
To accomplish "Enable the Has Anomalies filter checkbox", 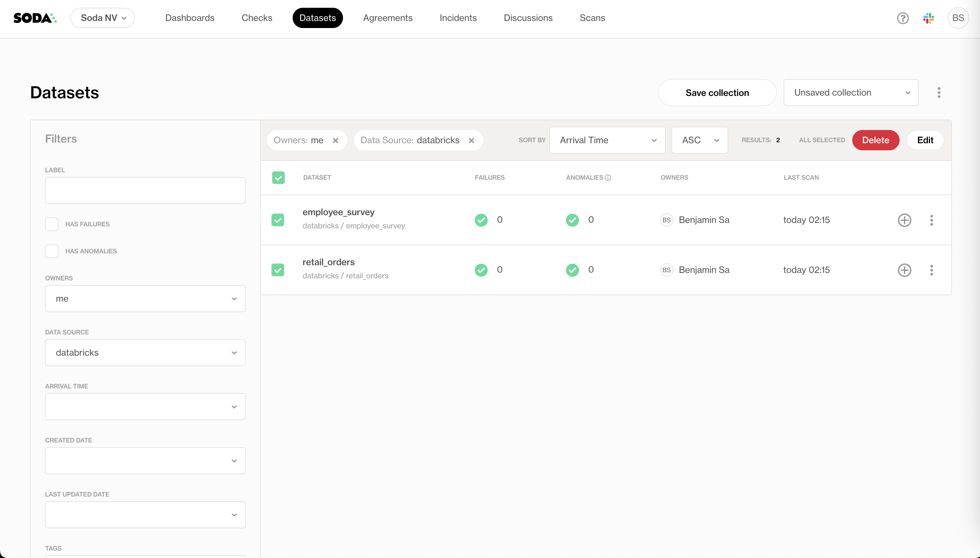I will (51, 251).
